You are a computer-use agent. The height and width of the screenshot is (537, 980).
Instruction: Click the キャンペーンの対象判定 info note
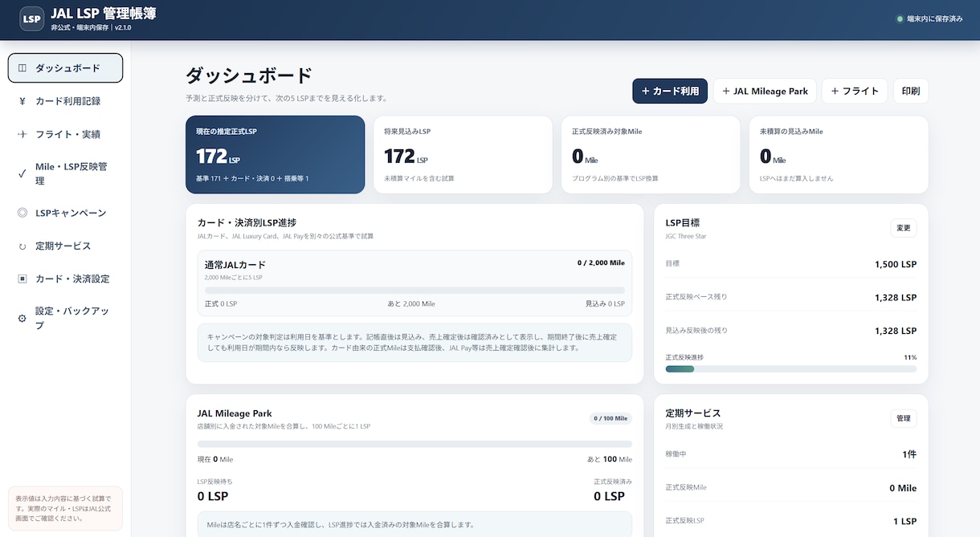414,343
